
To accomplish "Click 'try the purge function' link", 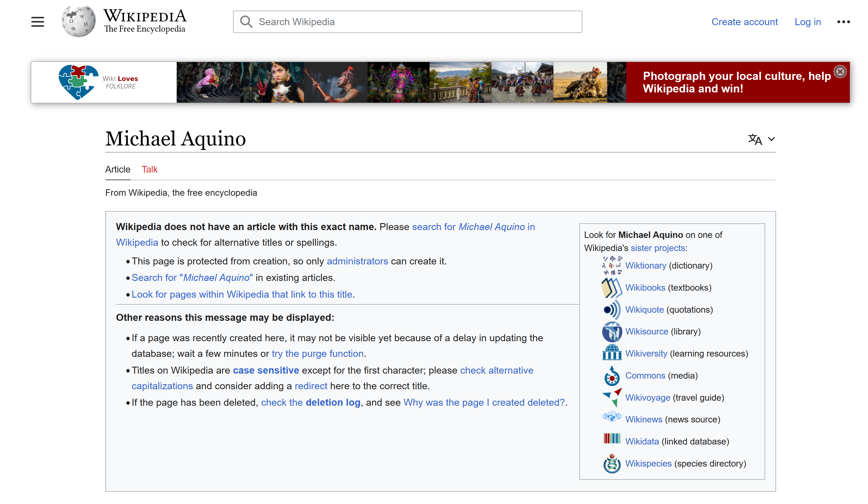I will pos(317,353).
